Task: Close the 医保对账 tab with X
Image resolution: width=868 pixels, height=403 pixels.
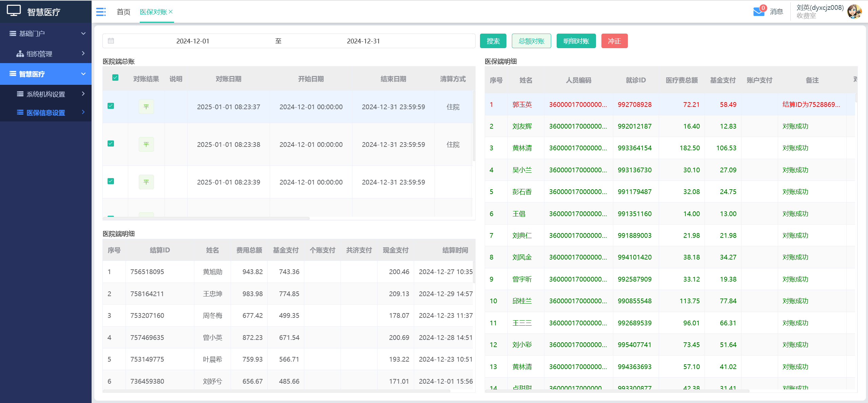Action: [x=171, y=12]
